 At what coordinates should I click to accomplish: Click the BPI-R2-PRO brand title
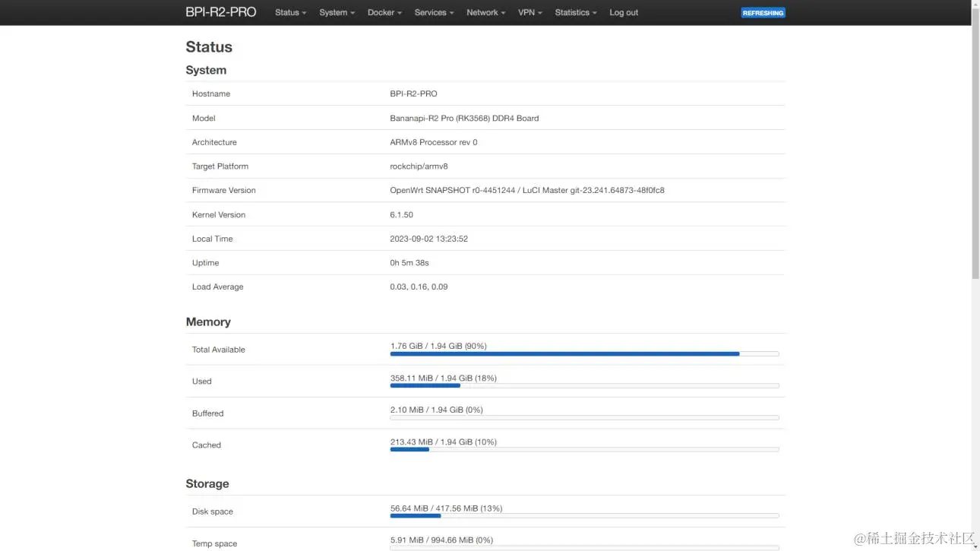(x=221, y=12)
